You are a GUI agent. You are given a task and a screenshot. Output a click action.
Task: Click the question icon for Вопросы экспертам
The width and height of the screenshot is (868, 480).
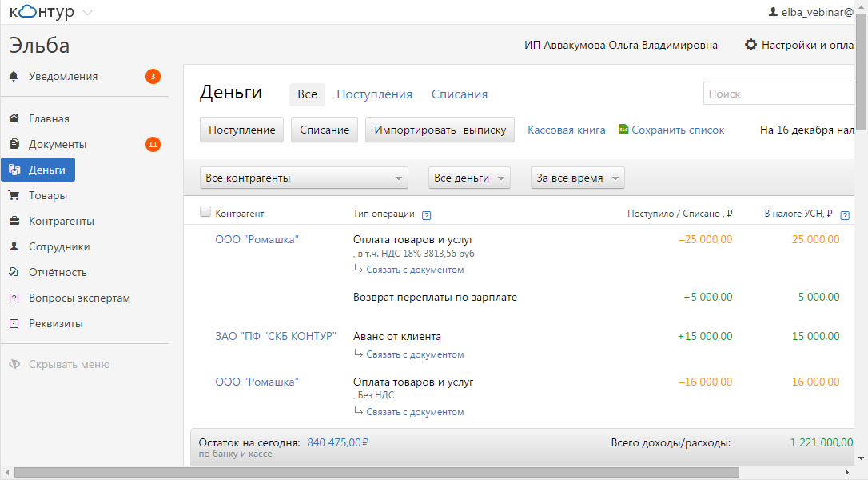pyautogui.click(x=14, y=298)
